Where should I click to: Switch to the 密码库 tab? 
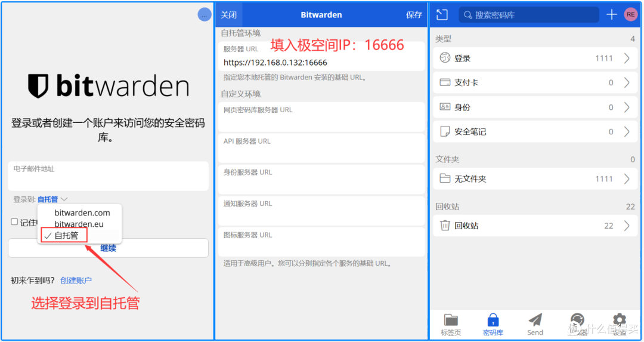(493, 325)
